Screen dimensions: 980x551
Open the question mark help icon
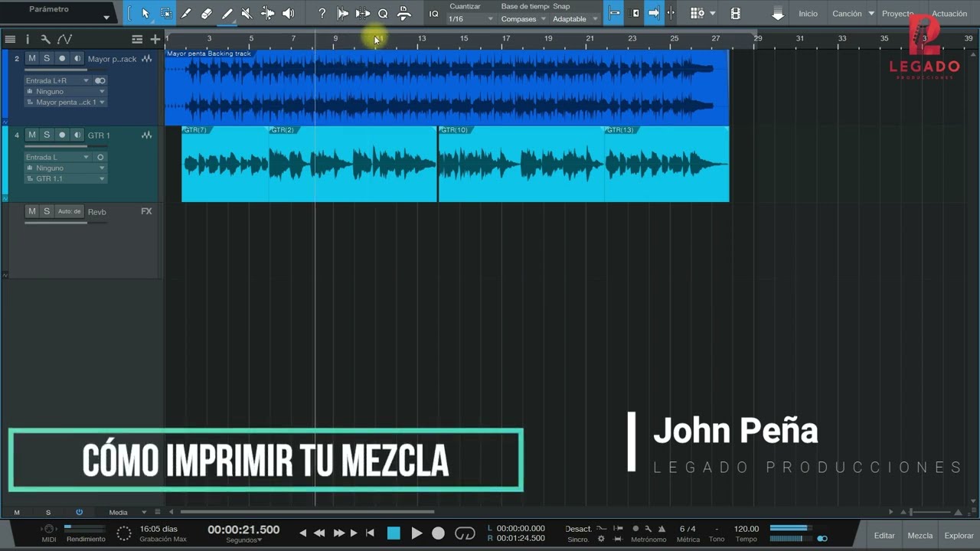pyautogui.click(x=322, y=13)
